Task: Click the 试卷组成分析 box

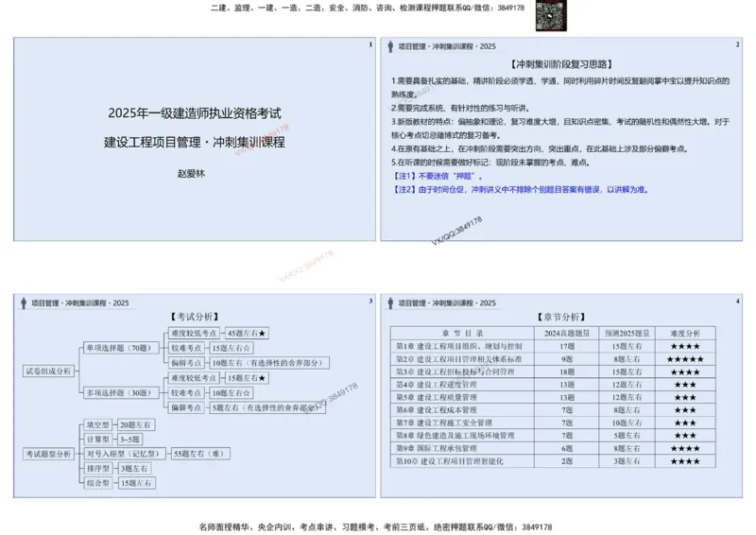Action: point(48,371)
